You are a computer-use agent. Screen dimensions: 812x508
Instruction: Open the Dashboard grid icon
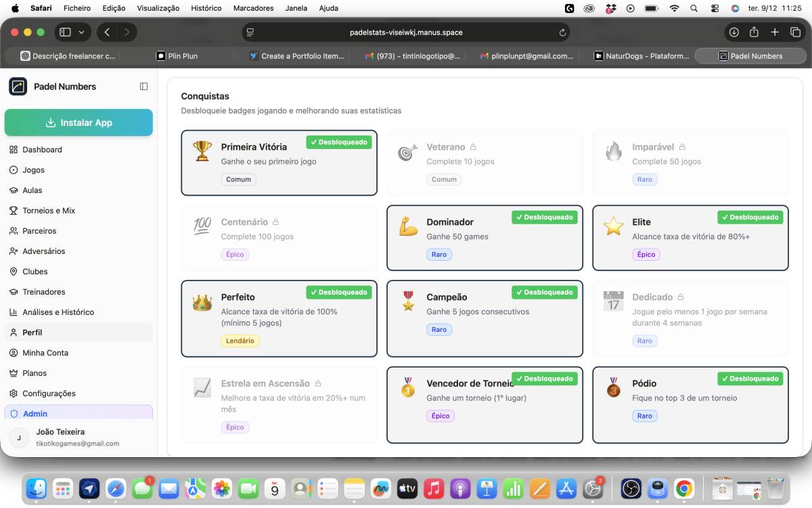(x=14, y=150)
